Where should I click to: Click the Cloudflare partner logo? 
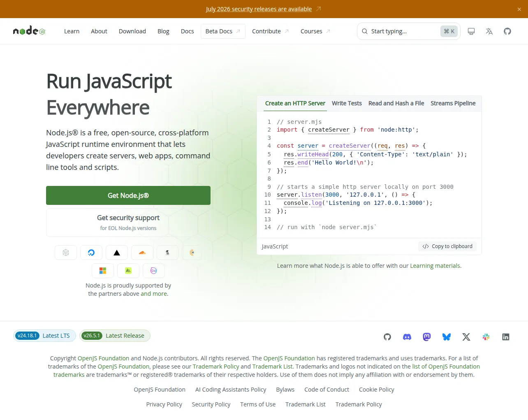click(142, 253)
